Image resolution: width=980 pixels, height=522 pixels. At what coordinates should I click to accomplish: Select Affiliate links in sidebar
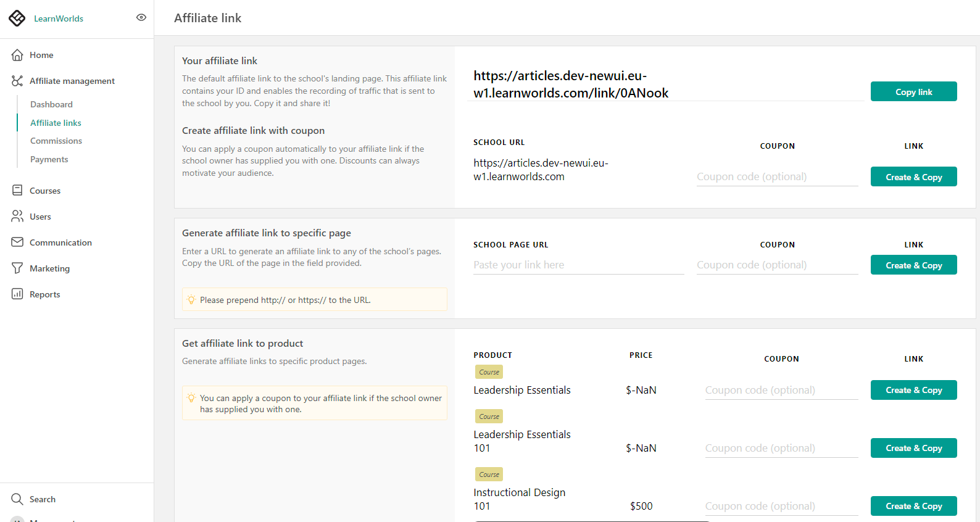tap(56, 123)
